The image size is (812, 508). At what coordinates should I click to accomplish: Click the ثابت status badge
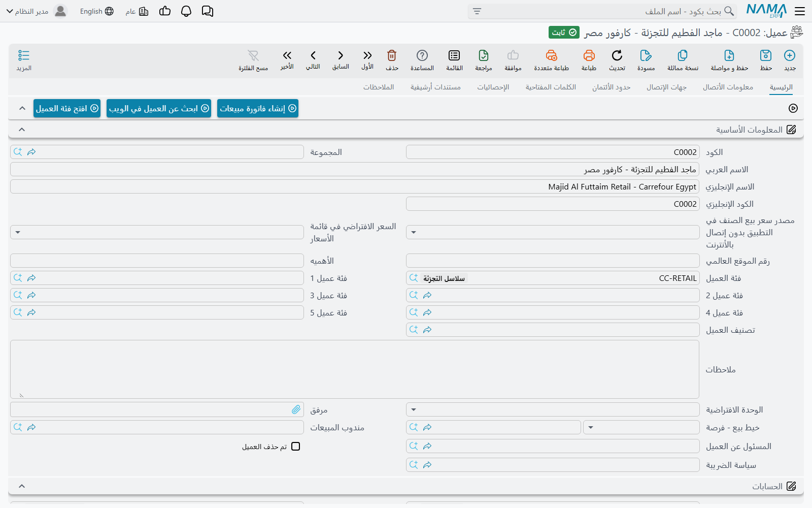(564, 32)
